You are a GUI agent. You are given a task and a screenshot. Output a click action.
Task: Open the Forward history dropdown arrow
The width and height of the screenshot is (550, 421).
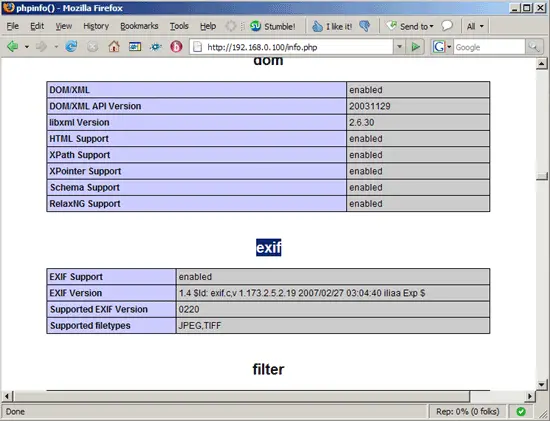click(56, 47)
